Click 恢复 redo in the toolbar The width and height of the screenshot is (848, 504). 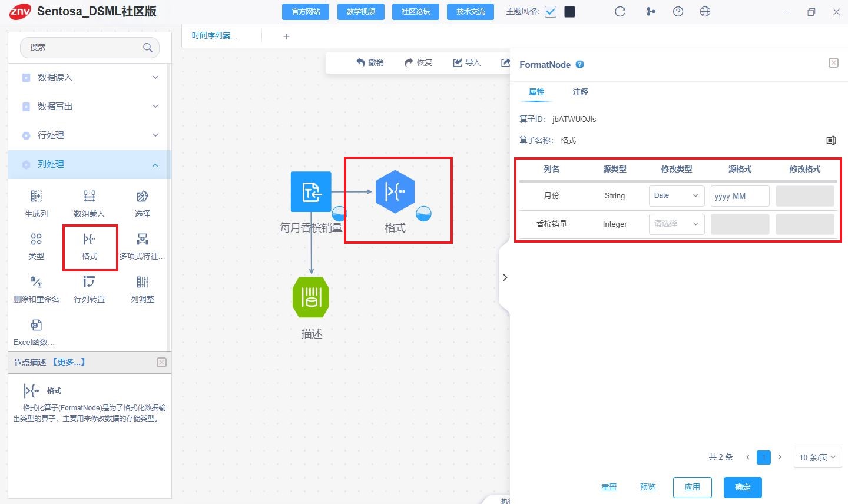[418, 62]
